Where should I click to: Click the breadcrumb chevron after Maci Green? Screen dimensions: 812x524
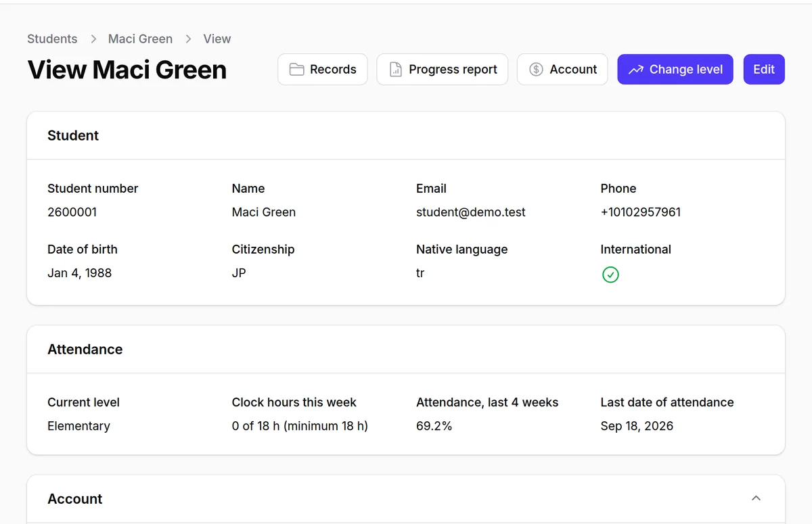(x=188, y=39)
